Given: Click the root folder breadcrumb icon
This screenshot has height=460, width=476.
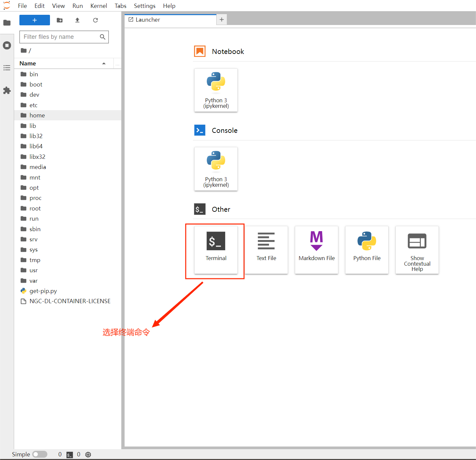Looking at the screenshot, I should coord(24,50).
